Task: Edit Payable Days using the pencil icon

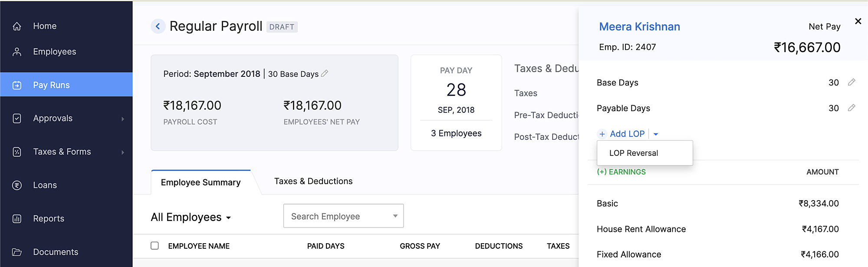Action: [x=852, y=108]
